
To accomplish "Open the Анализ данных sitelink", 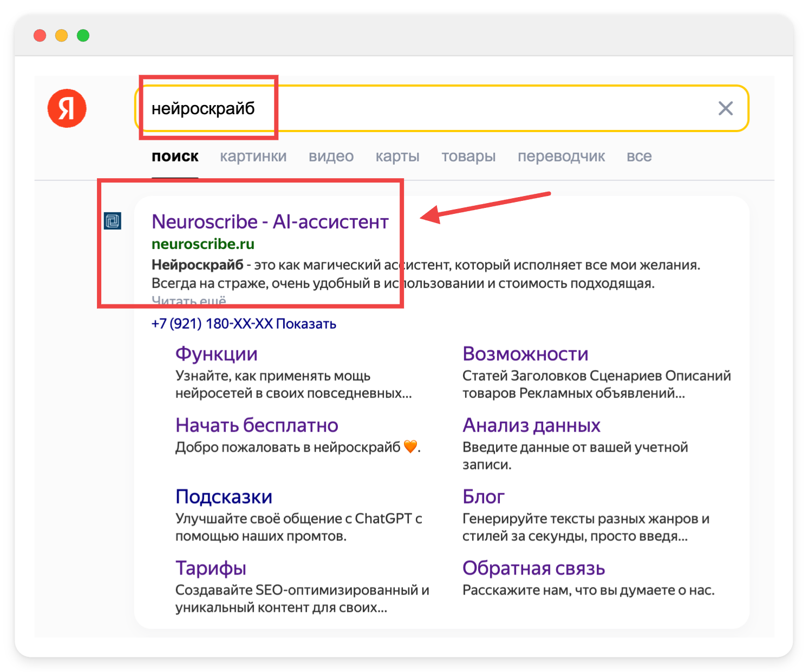I will [x=531, y=426].
